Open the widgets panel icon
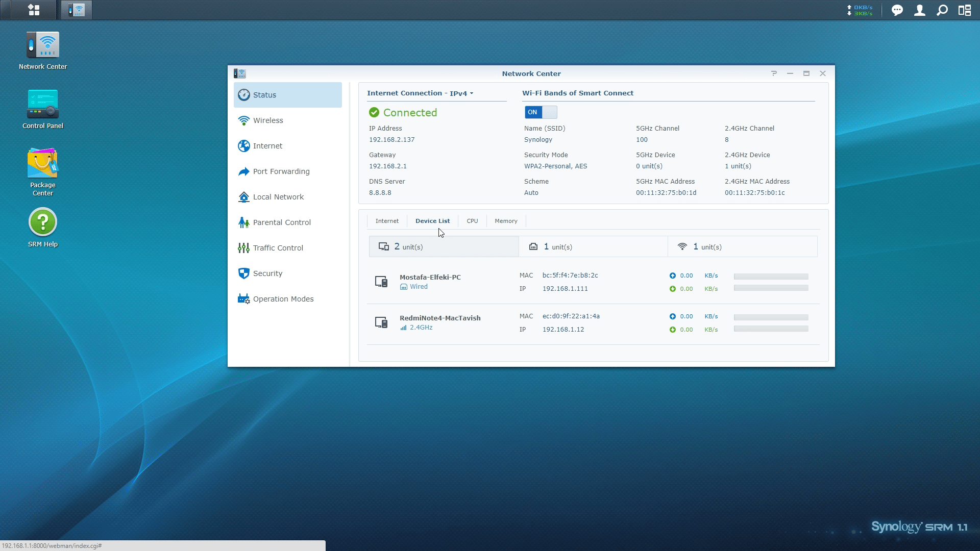Image resolution: width=980 pixels, height=551 pixels. tap(964, 10)
